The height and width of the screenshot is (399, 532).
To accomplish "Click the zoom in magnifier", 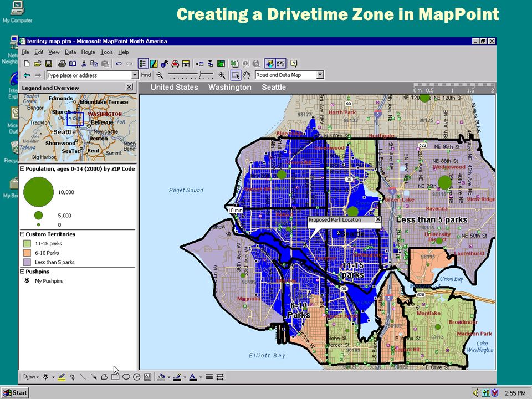I will pos(222,75).
